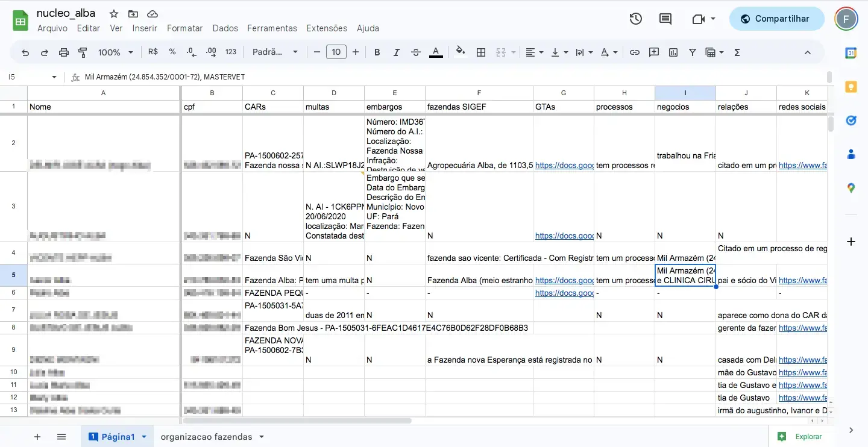Open font family dropdown Padrã...
Viewport: 868px width, 447px height.
click(275, 52)
